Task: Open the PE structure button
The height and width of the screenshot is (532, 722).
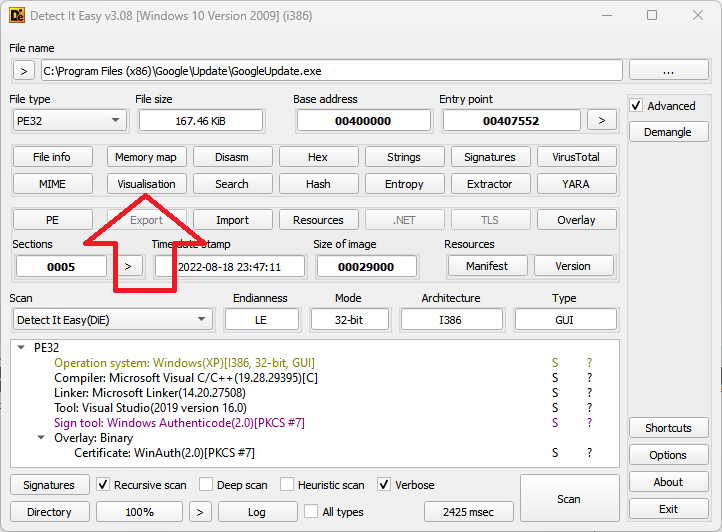Action: tap(52, 220)
